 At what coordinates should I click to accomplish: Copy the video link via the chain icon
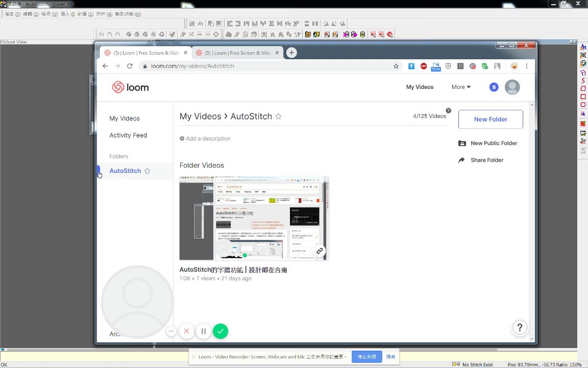[320, 251]
